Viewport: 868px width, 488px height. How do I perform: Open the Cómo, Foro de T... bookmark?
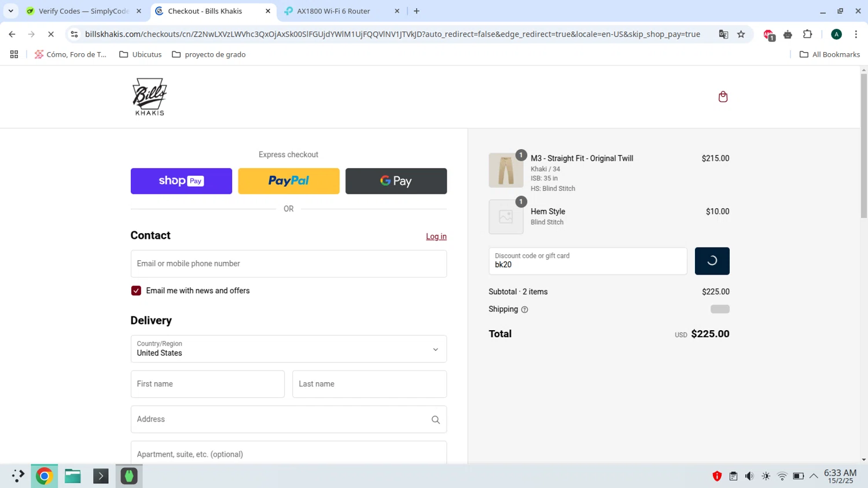click(71, 54)
